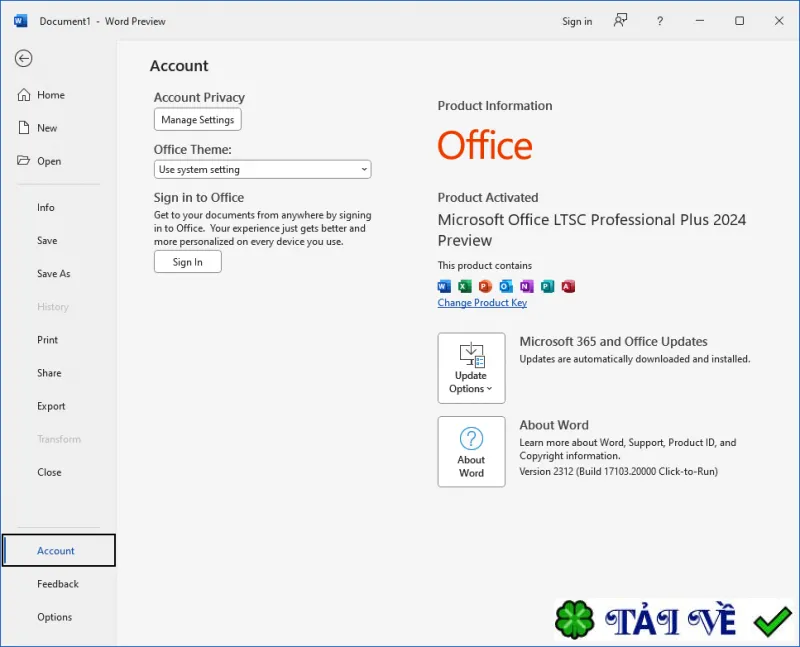Viewport: 800px width, 647px height.
Task: Open the Update Options dropdown button
Action: (471, 368)
